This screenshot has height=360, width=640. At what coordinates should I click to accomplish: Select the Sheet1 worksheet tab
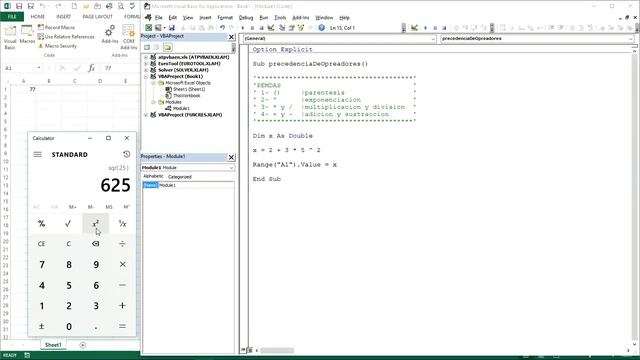click(x=53, y=345)
